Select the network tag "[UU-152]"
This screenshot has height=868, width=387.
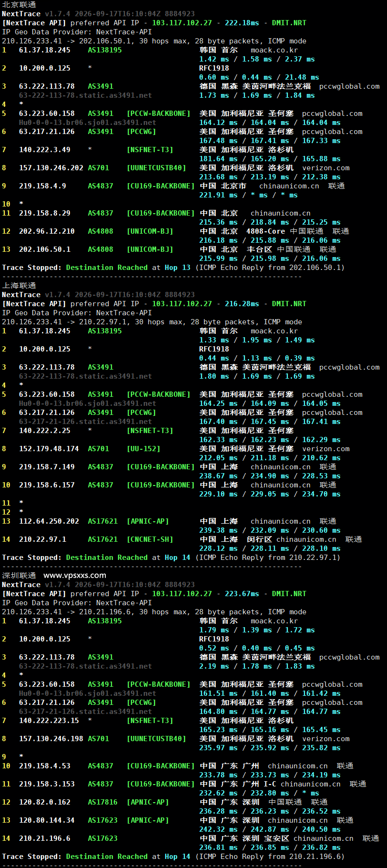tap(143, 449)
